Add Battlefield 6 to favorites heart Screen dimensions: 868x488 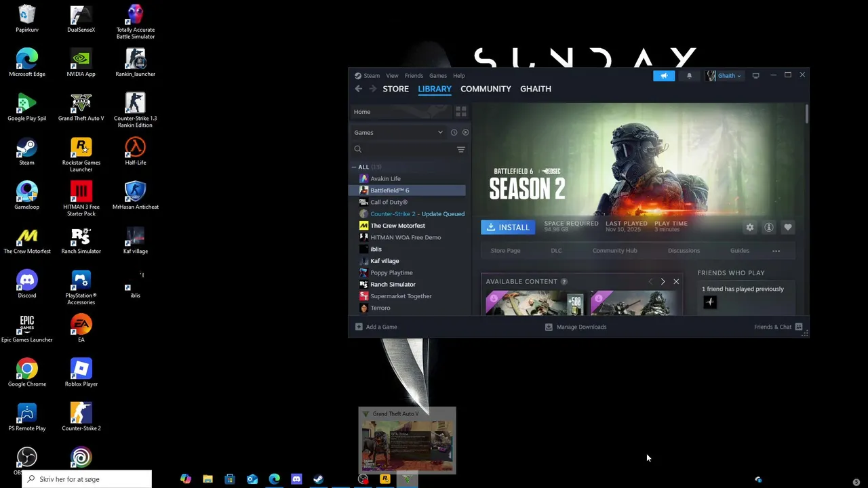pos(788,228)
